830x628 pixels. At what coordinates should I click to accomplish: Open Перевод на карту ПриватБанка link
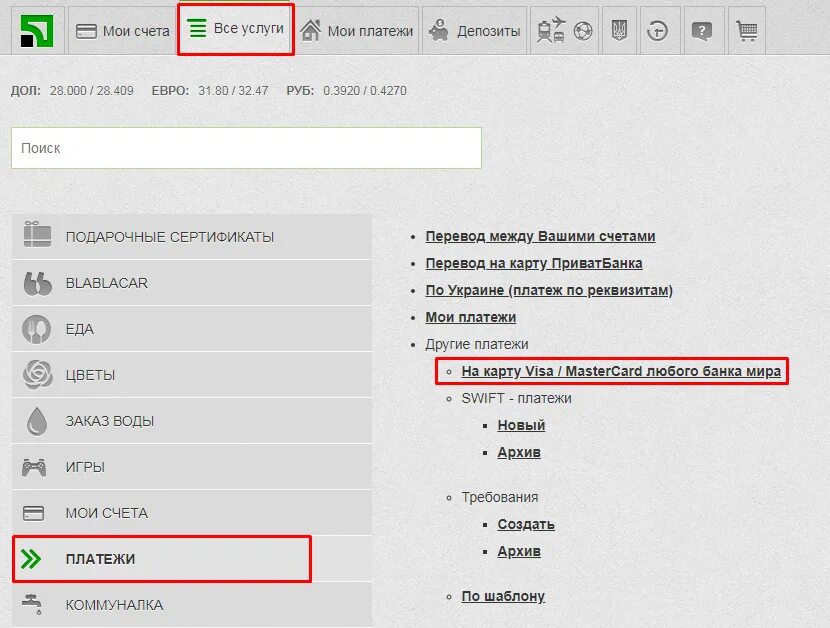[534, 263]
